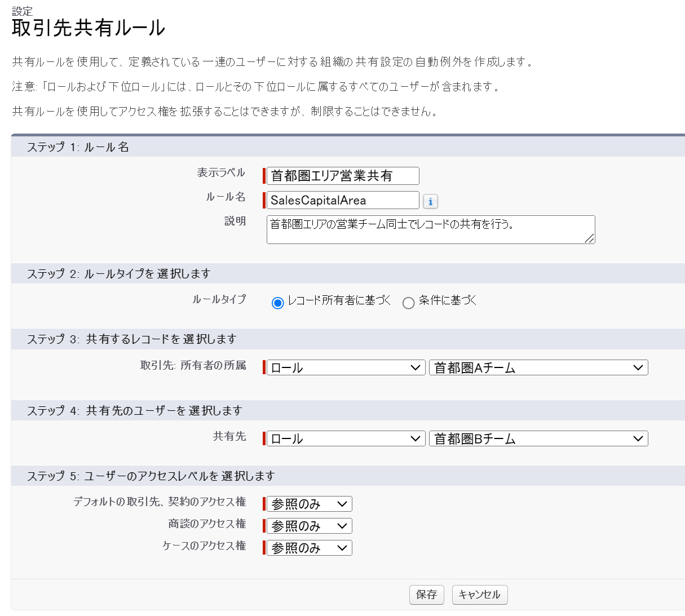Open the デフォルトの取引先、契約のアクセス権 dropdown

click(309, 503)
